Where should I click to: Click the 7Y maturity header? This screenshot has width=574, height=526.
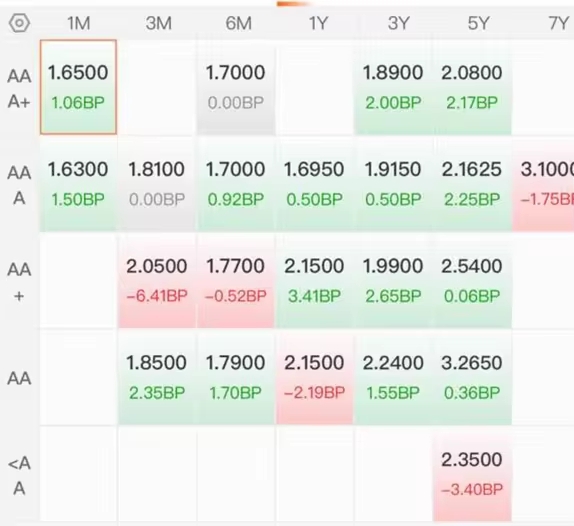[559, 24]
